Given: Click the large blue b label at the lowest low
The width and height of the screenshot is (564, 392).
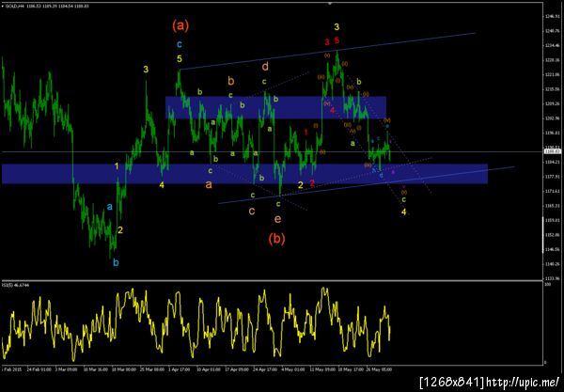Looking at the screenshot, I should [x=116, y=263].
